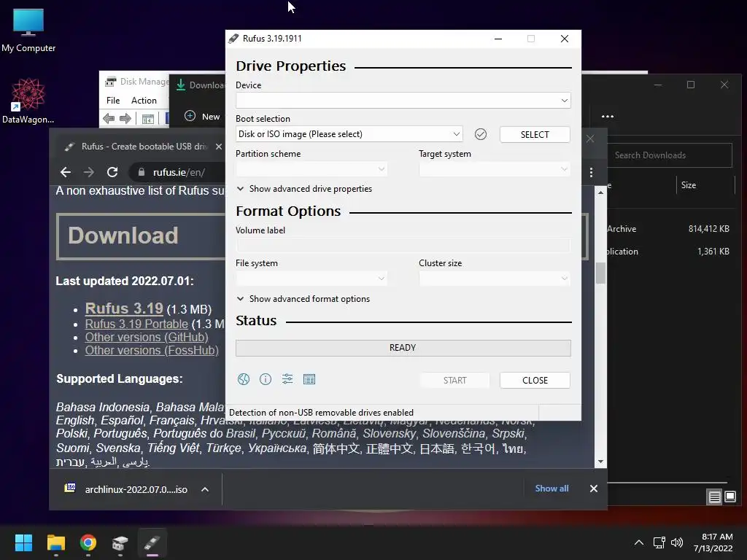Close the Rufus browser tab
This screenshot has height=560, width=747.
(219, 147)
